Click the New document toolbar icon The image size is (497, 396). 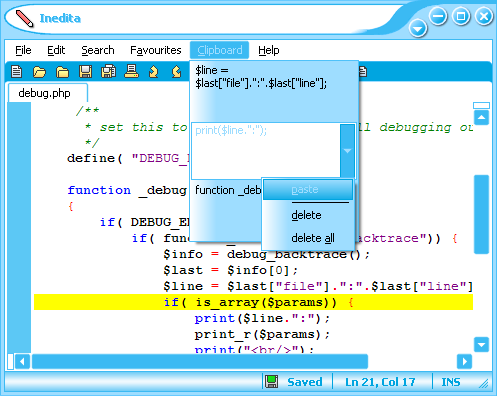coord(16,72)
